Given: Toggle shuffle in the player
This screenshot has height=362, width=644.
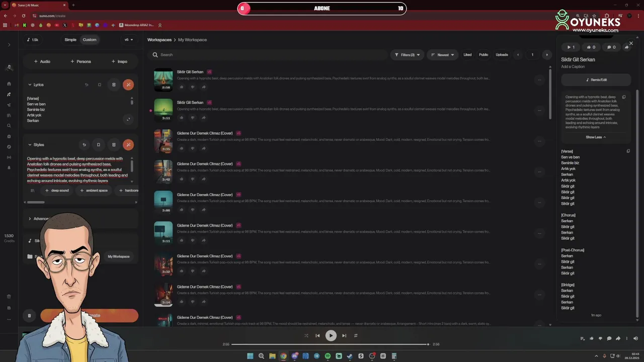Looking at the screenshot, I should coord(306,335).
